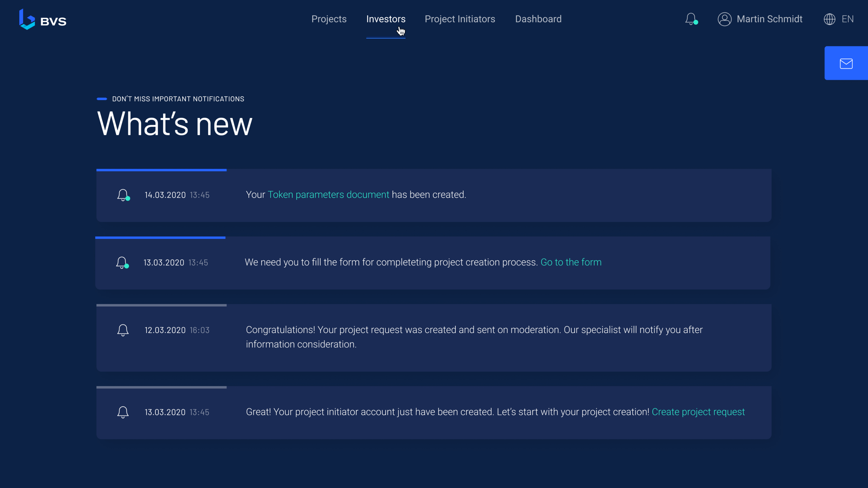The height and width of the screenshot is (488, 868).
Task: Open the header notifications bell
Action: (x=691, y=19)
